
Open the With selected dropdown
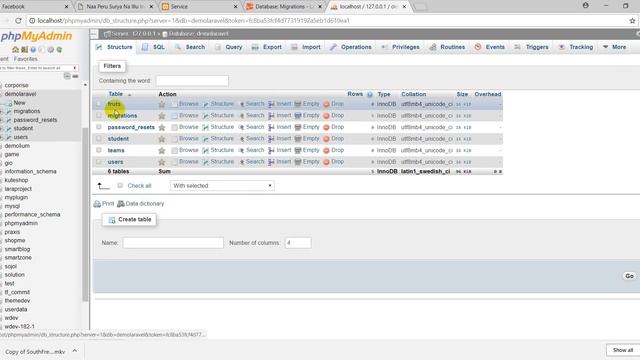222,186
